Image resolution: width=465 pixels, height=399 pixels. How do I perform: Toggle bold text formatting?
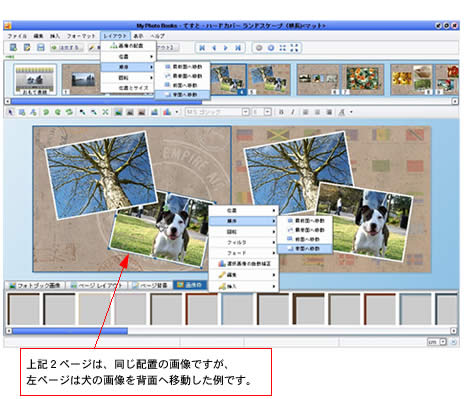pyautogui.click(x=281, y=112)
